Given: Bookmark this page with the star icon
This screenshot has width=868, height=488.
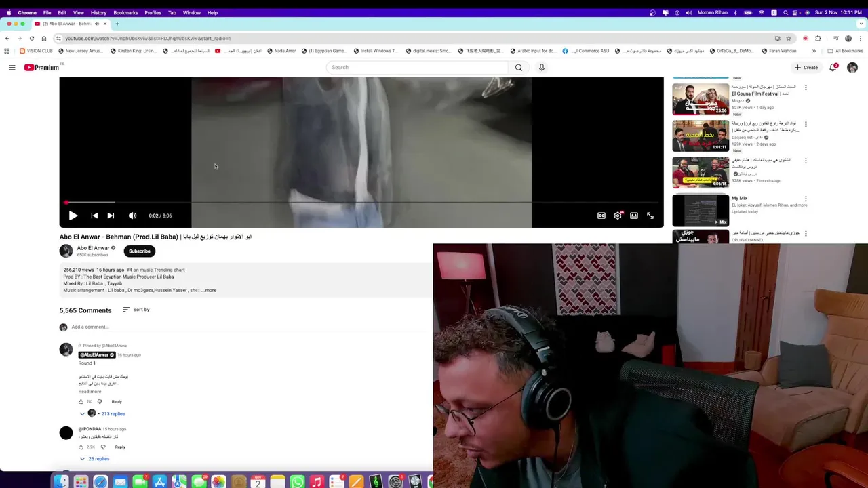Looking at the screenshot, I should (789, 38).
